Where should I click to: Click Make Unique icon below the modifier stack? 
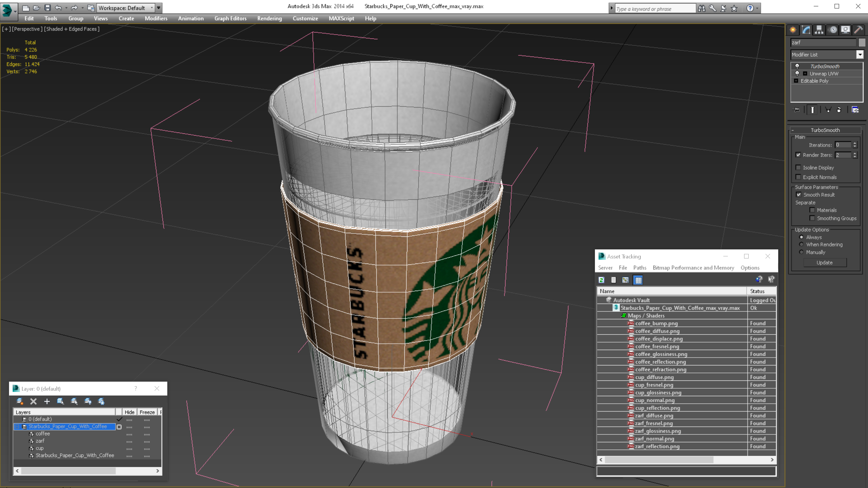pos(828,110)
